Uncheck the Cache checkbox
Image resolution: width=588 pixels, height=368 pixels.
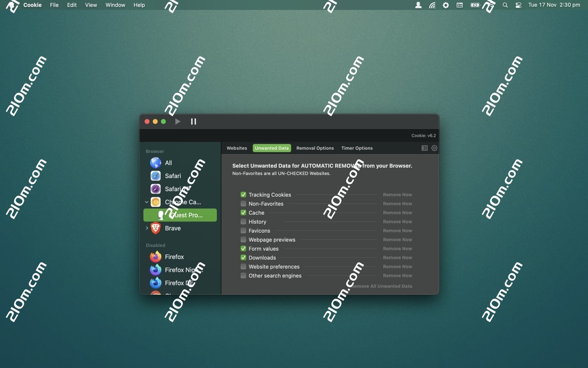coord(243,213)
